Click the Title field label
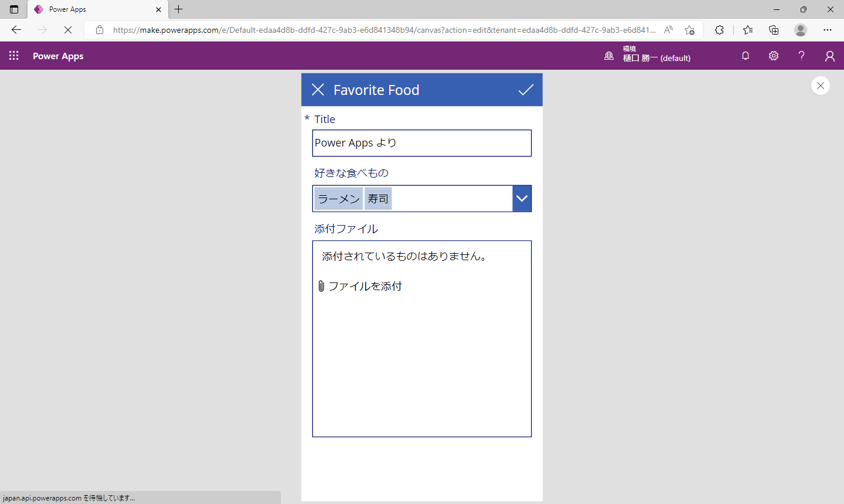 coord(325,119)
